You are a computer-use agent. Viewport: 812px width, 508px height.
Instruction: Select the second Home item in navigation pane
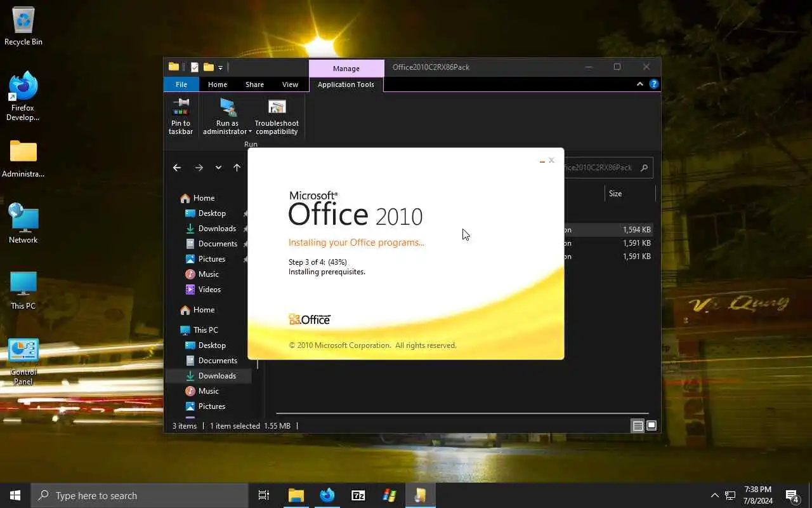(x=204, y=310)
